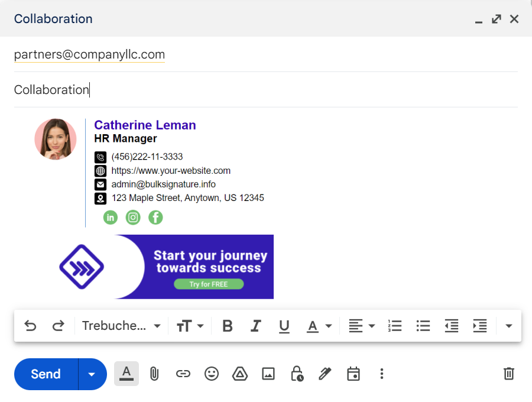Increase the indent

pyautogui.click(x=480, y=326)
